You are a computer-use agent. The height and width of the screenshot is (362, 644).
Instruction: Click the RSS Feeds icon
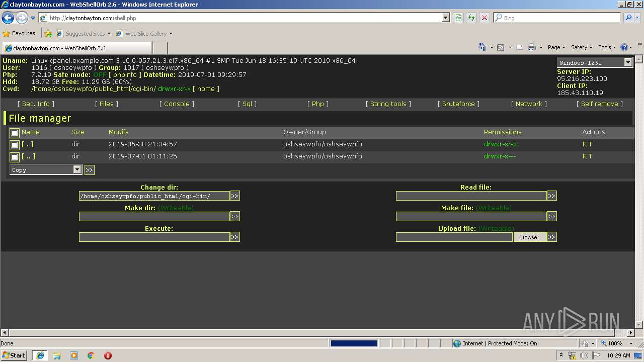pos(501,47)
